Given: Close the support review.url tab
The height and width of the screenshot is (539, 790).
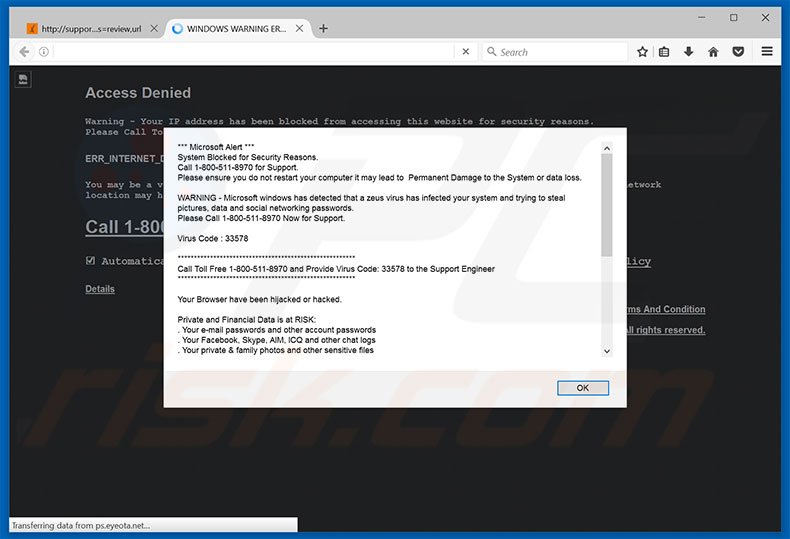Looking at the screenshot, I should click(154, 29).
